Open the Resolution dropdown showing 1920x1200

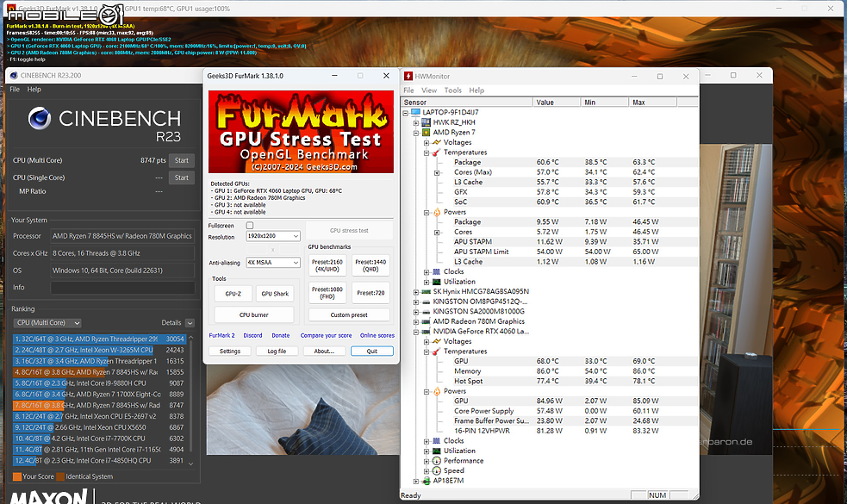273,236
